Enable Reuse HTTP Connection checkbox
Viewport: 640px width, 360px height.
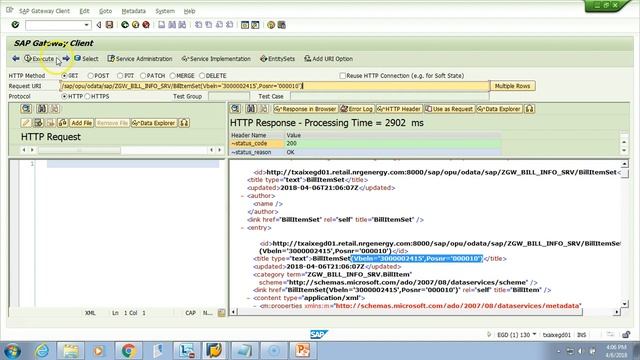pos(342,76)
